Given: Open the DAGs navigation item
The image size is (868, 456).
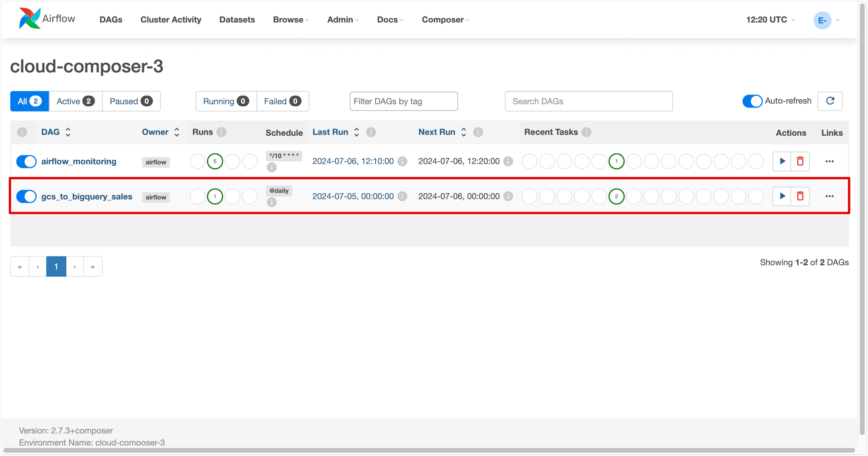Looking at the screenshot, I should (x=111, y=20).
